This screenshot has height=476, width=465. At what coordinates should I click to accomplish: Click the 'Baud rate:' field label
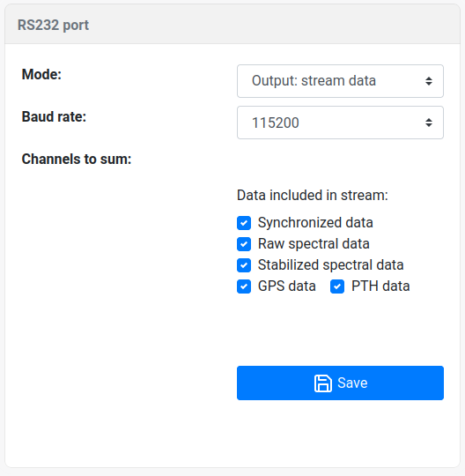coord(54,116)
